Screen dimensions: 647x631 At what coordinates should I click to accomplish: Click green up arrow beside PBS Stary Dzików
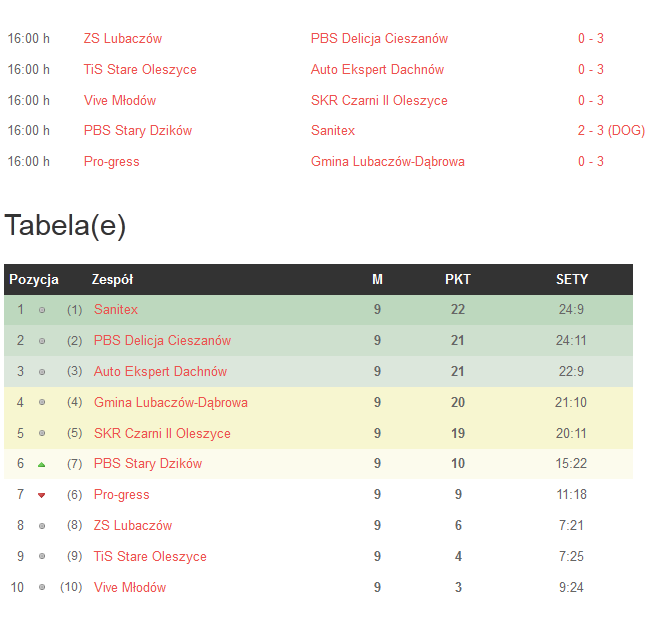click(42, 464)
